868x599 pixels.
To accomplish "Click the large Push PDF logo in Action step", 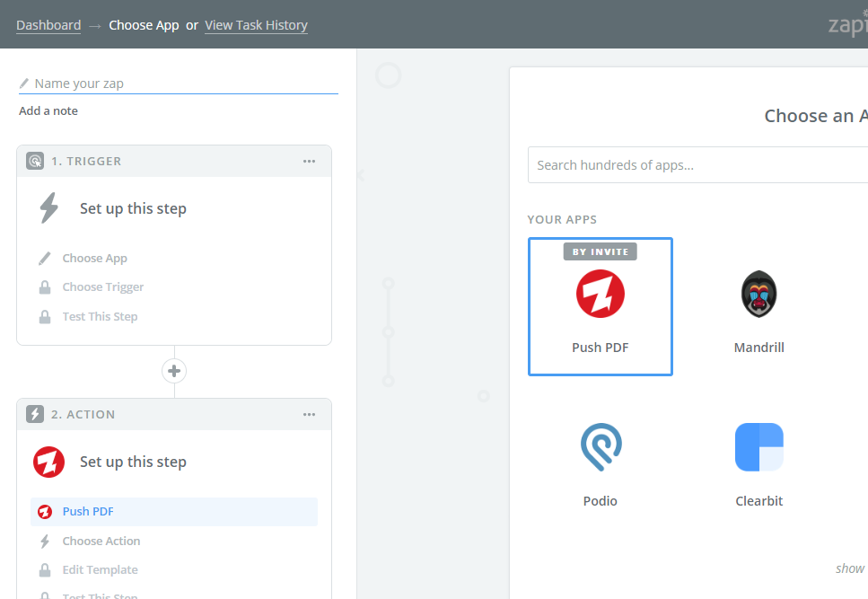I will [x=48, y=462].
